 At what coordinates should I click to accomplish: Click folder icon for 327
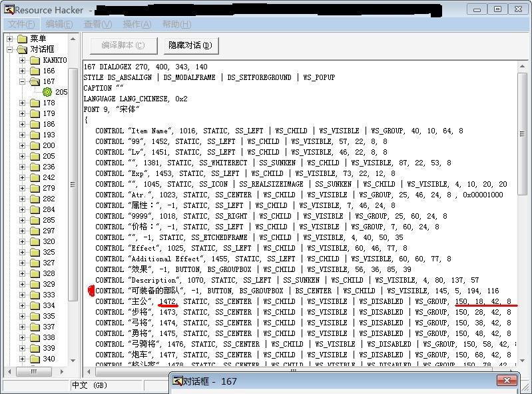pos(35,263)
